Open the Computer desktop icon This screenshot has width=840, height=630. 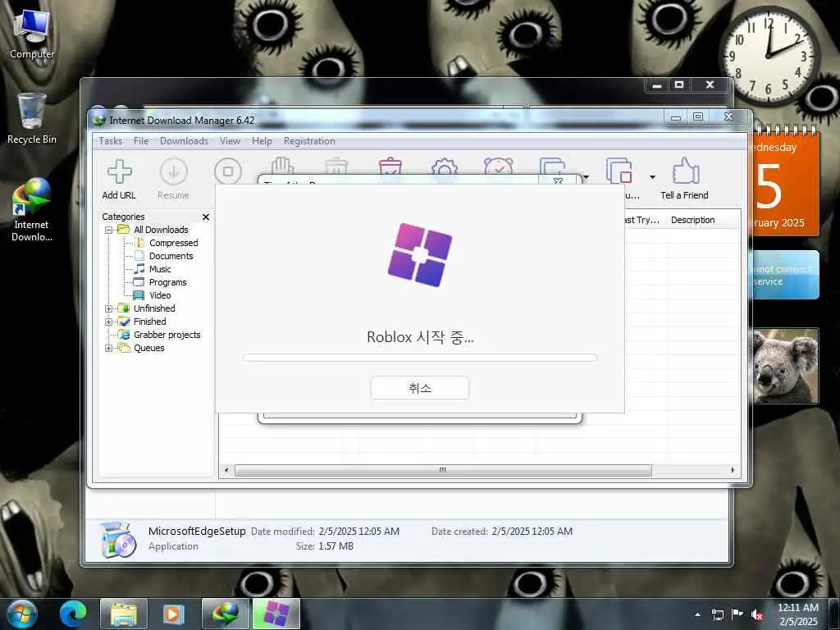click(x=32, y=33)
